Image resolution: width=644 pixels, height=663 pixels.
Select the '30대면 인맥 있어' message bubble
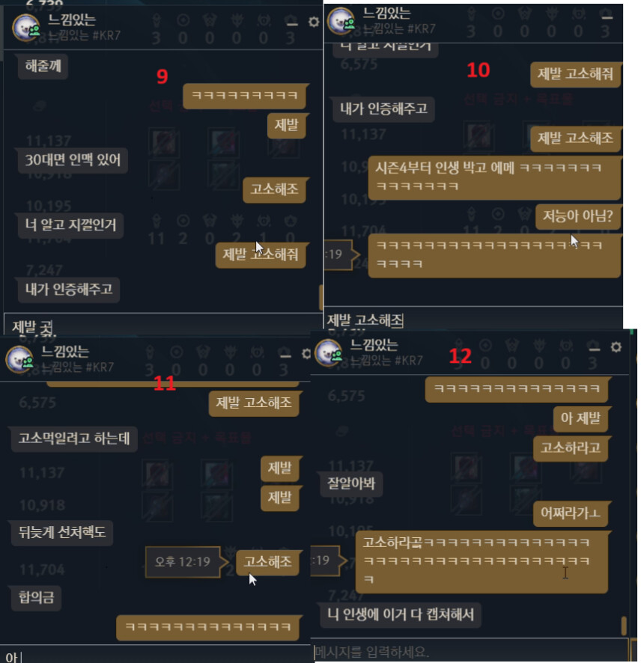[73, 160]
